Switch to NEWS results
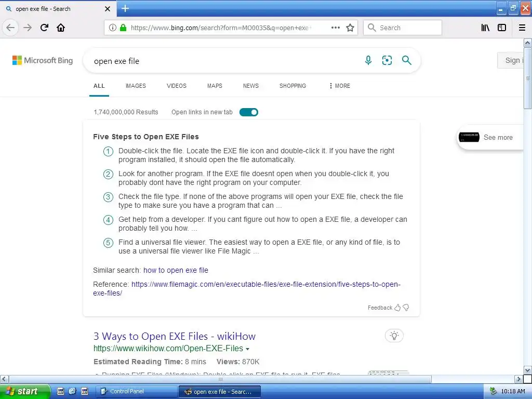532x399 pixels. tap(251, 86)
